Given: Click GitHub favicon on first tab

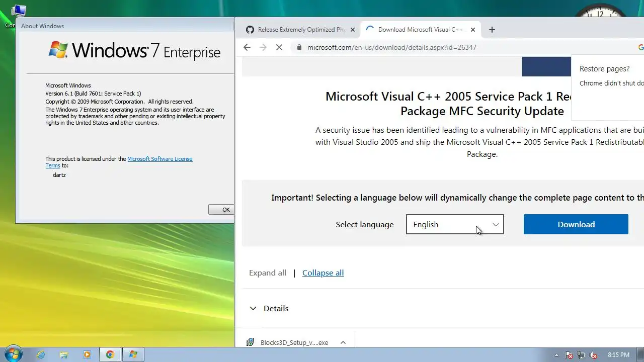Looking at the screenshot, I should click(x=250, y=30).
